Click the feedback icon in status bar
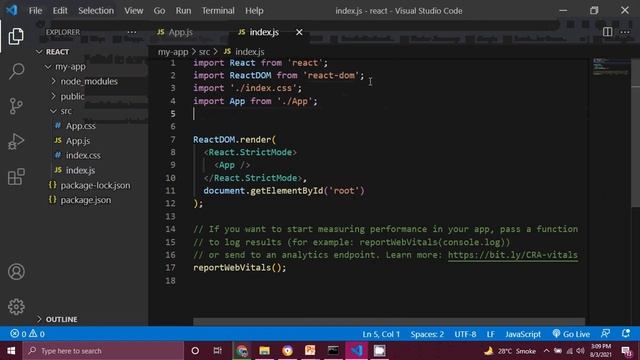 pyautogui.click(x=606, y=334)
